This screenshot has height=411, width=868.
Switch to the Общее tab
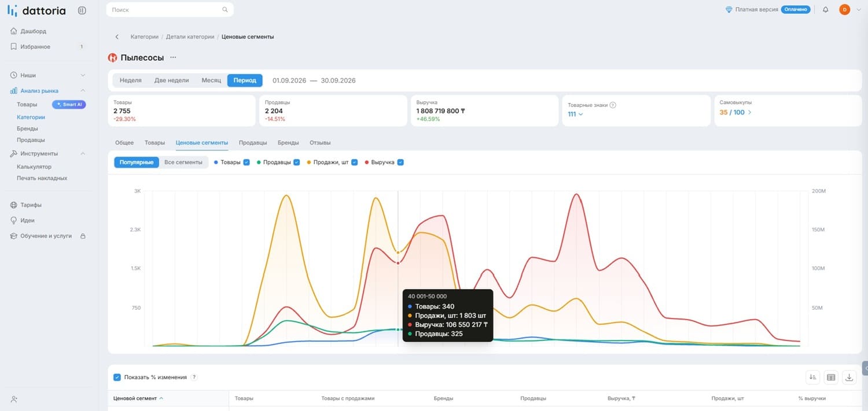pyautogui.click(x=124, y=143)
